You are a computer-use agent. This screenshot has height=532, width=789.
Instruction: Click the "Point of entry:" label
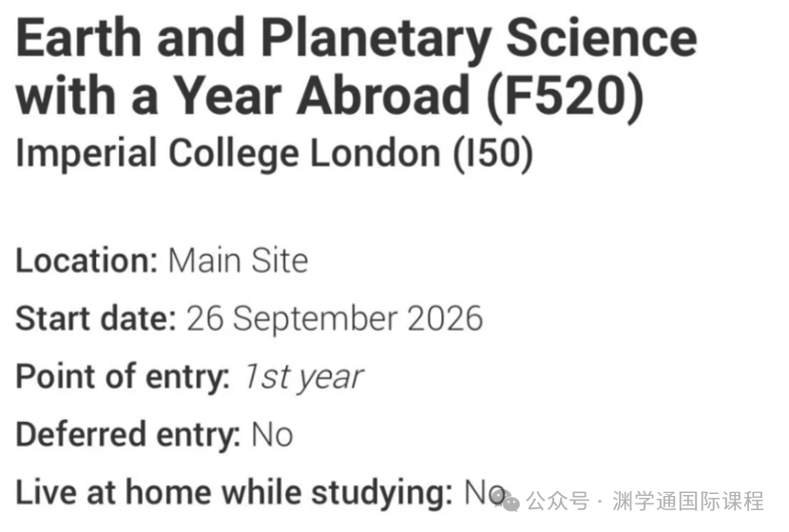(x=122, y=377)
